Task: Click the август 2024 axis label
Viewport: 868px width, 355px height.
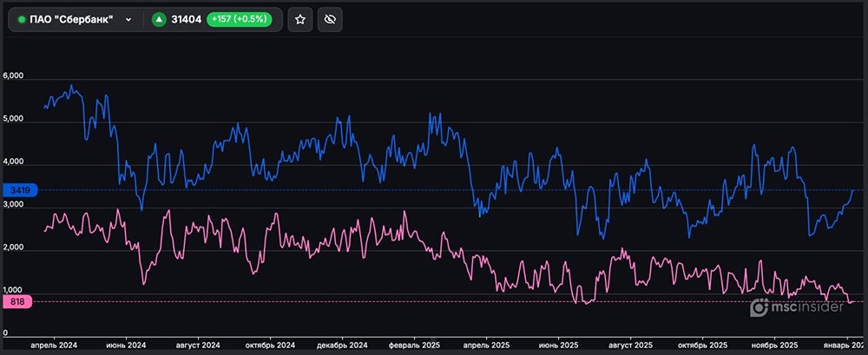Action: pos(199,345)
